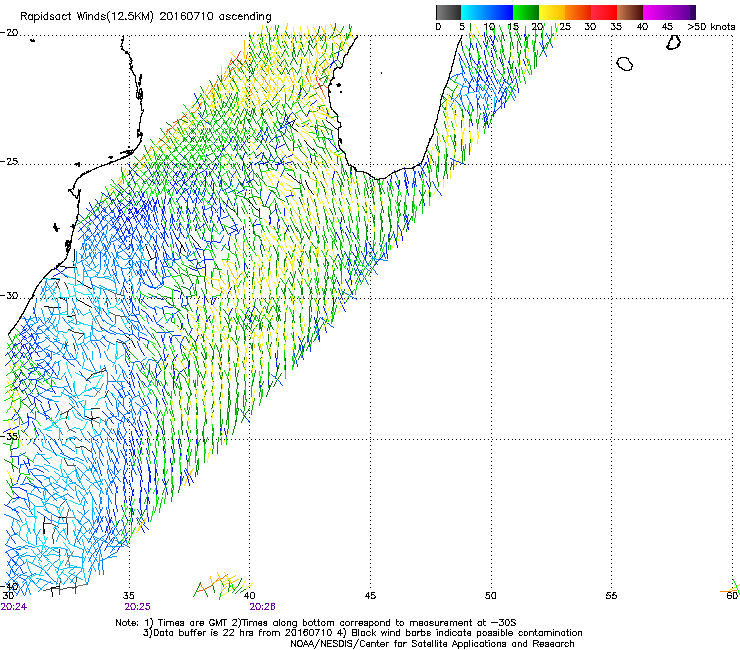Click the legend scale label 40

tap(642, 27)
